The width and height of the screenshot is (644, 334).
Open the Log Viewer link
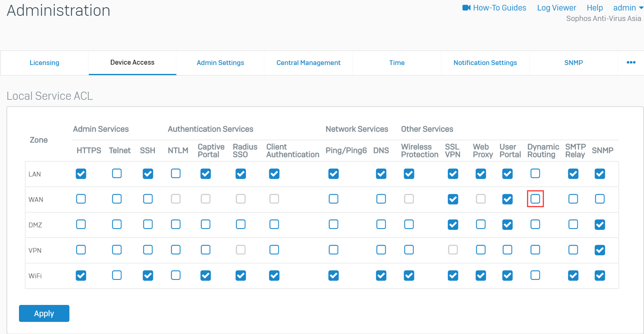click(556, 8)
